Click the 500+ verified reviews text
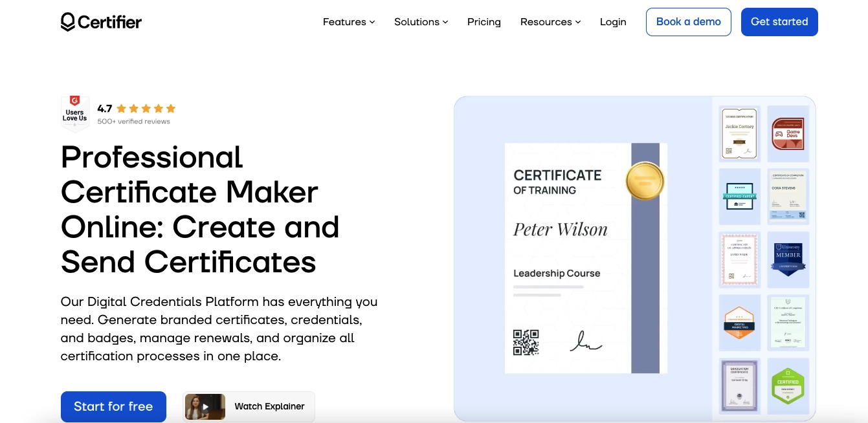Image resolution: width=868 pixels, height=423 pixels. (134, 122)
